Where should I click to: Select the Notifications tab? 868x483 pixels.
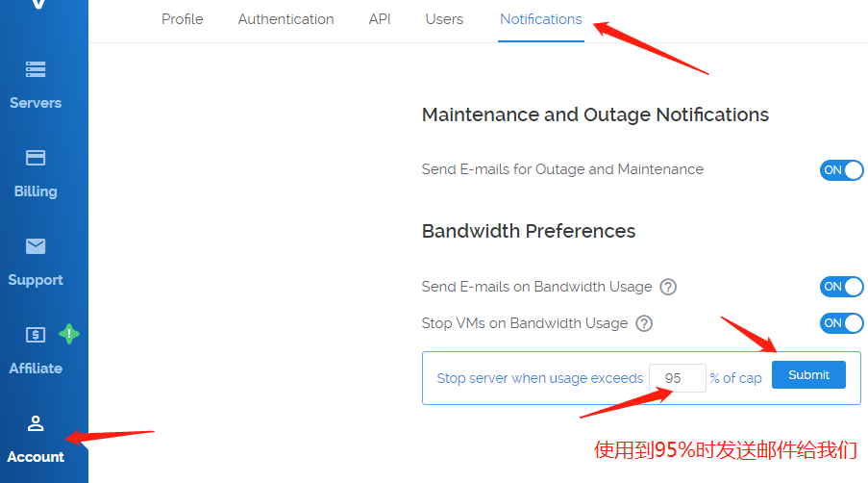point(541,19)
